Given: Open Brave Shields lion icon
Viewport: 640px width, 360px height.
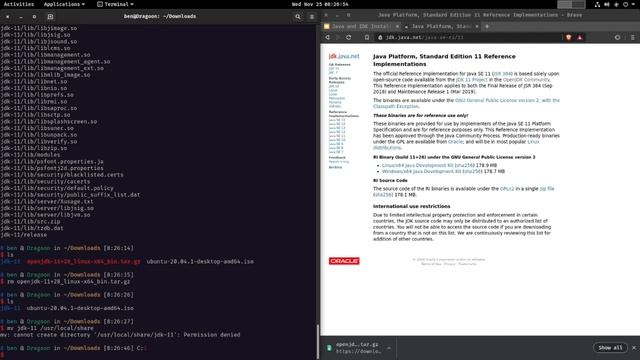Looking at the screenshot, I should pyautogui.click(x=569, y=38).
